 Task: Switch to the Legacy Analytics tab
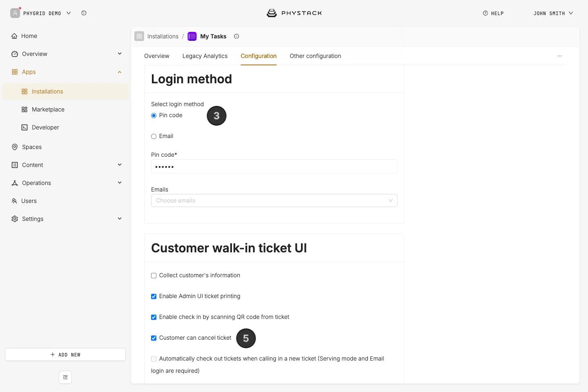[x=205, y=56]
